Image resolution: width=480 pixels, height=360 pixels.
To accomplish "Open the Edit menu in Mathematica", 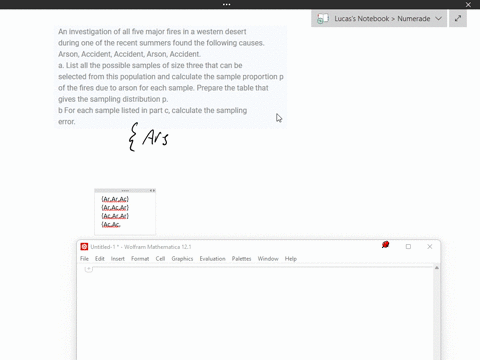I will [100, 259].
